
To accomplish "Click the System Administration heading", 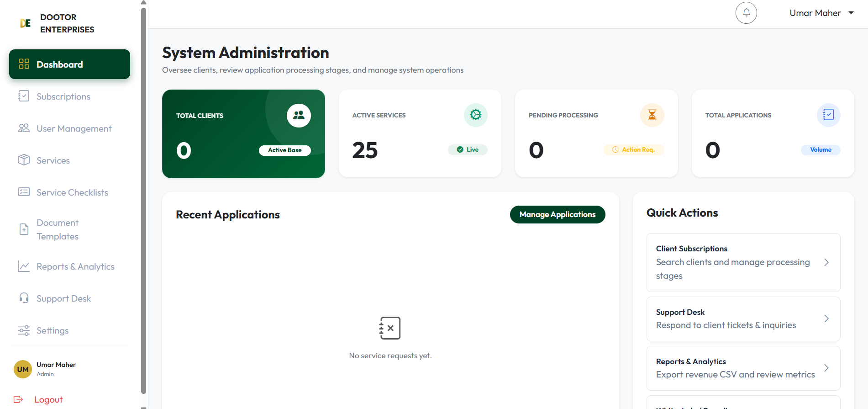I will [246, 53].
